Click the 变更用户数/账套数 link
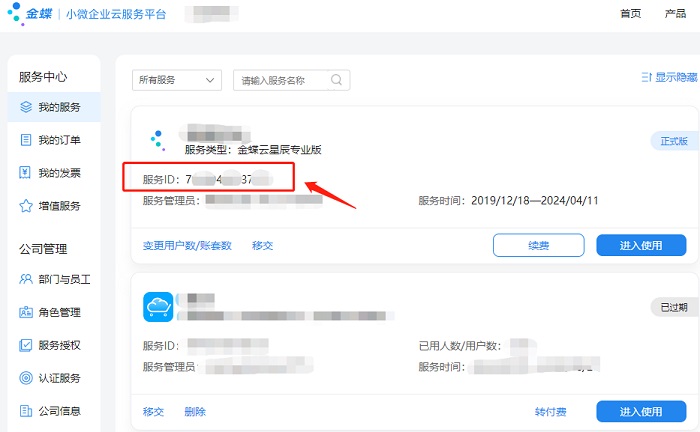The width and height of the screenshot is (700, 432). coord(187,245)
